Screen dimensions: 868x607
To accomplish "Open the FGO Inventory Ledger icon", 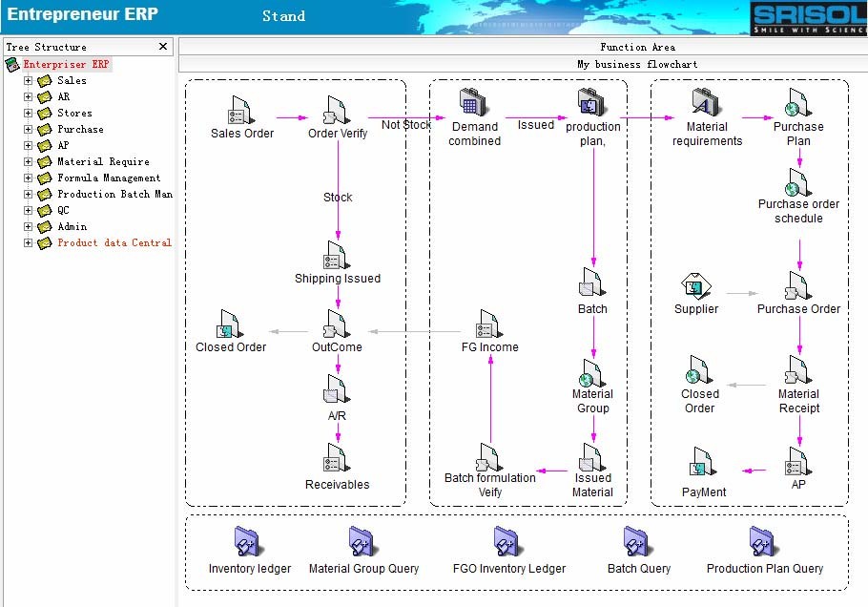I will click(x=508, y=542).
